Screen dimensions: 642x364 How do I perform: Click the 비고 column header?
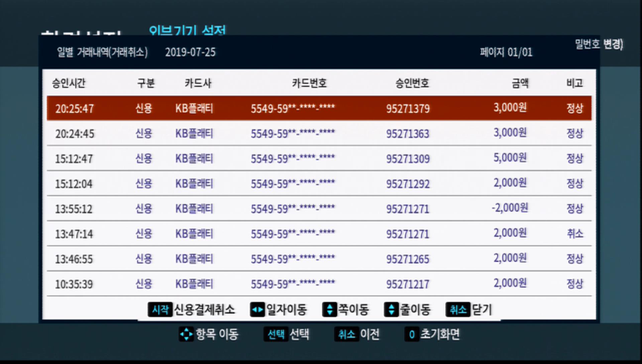tap(574, 83)
